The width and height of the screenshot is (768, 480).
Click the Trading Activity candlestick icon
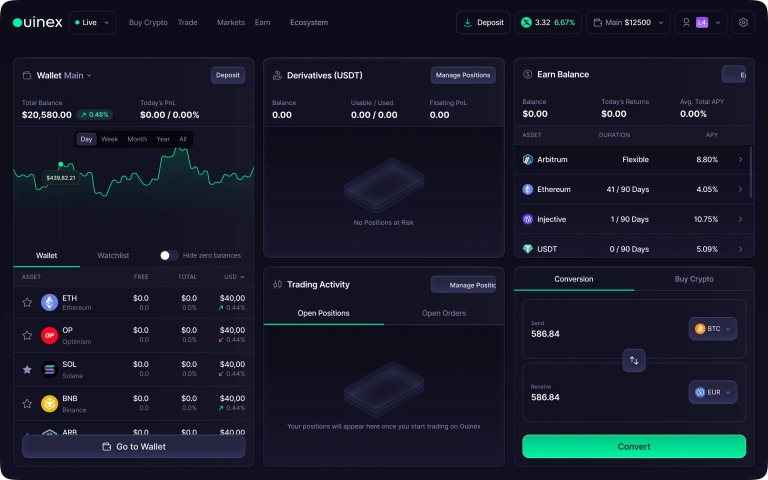click(x=277, y=285)
